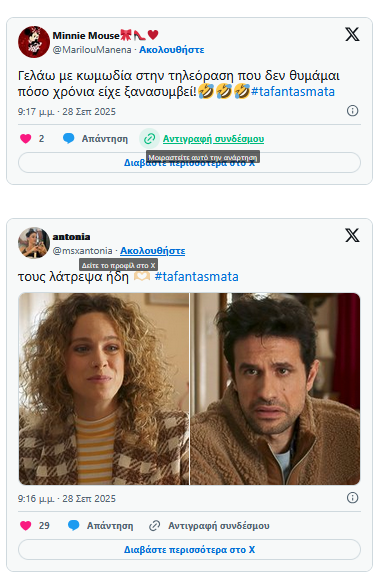384x584 pixels.
Task: Open the curly-haired woman photo
Action: [104, 389]
